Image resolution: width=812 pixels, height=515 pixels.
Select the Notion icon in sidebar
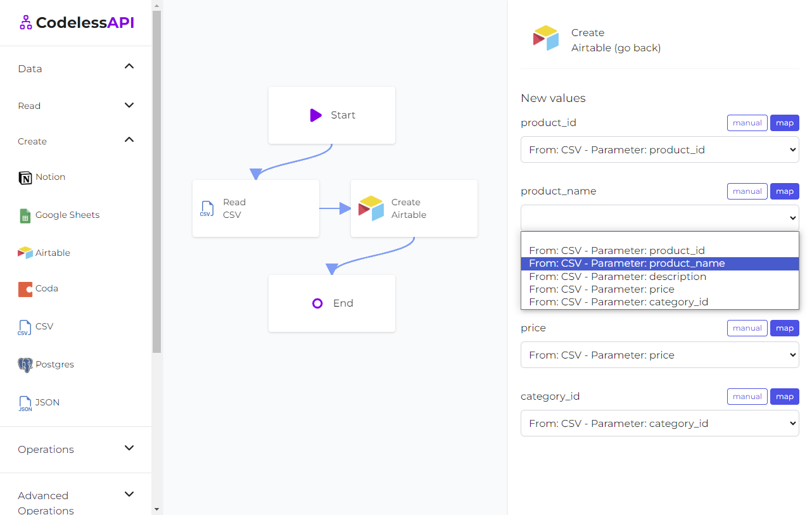click(x=25, y=177)
